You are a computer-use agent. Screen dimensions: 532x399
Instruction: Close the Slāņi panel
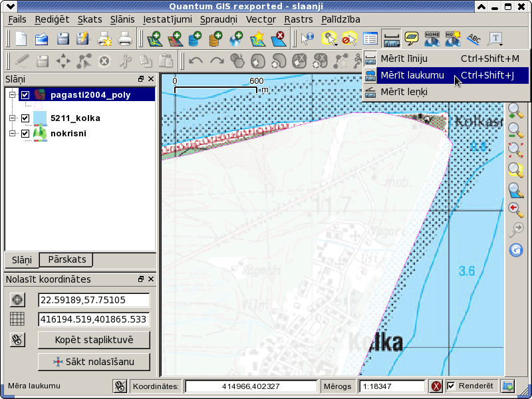tap(151, 79)
